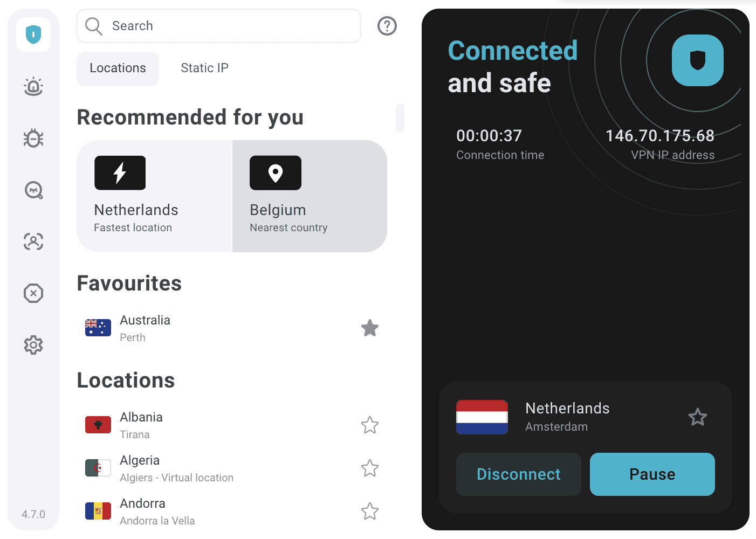Screen dimensions: 756x539
Task: Star the Andorra la Vella location
Action: pyautogui.click(x=370, y=512)
